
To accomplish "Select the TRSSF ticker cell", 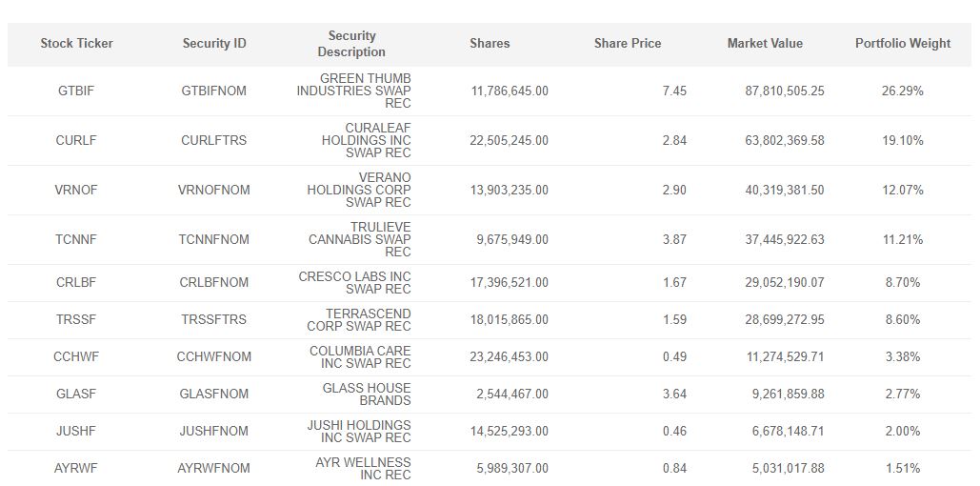I will click(77, 319).
